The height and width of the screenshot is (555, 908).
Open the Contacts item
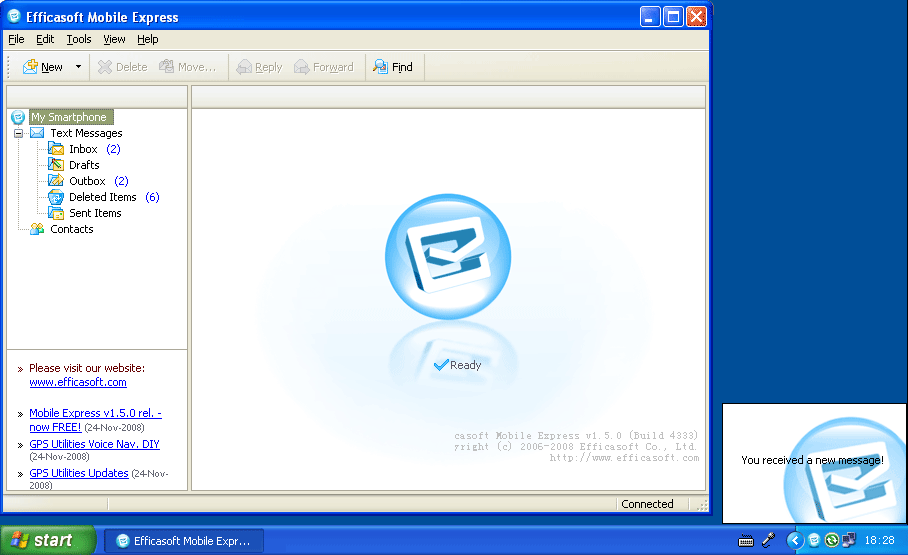click(71, 229)
